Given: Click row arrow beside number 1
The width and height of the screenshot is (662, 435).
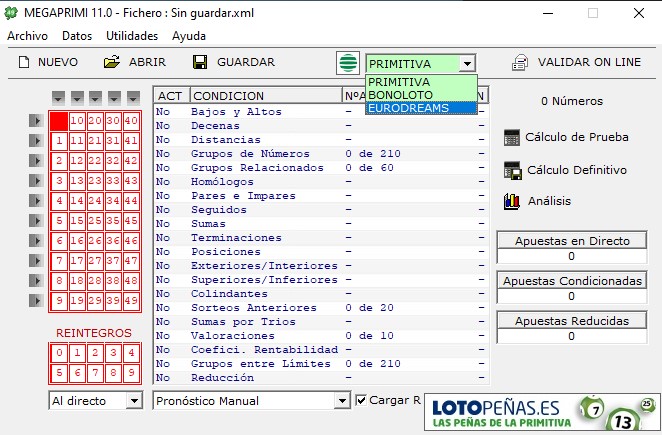Looking at the screenshot, I should pos(36,141).
